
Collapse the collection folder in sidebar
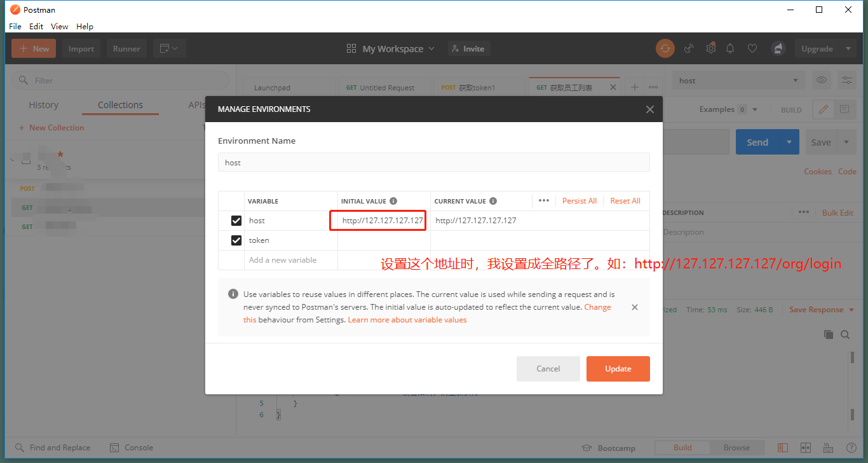tap(12, 160)
